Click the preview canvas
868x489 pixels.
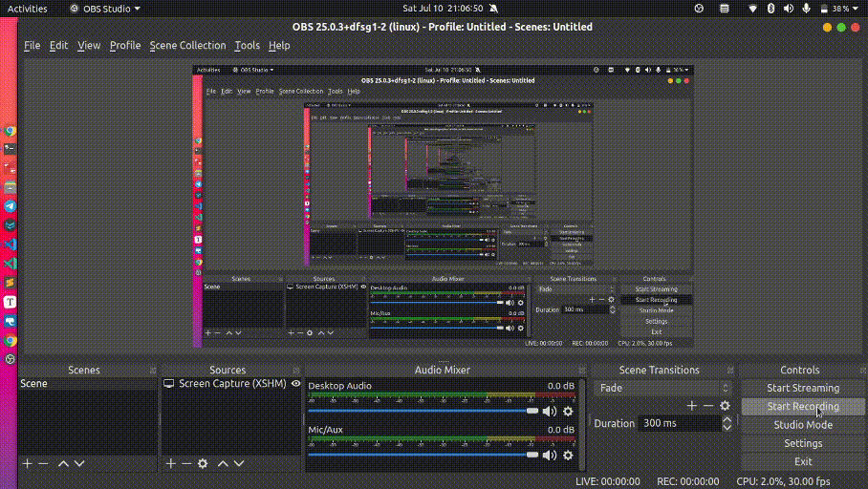[x=443, y=206]
